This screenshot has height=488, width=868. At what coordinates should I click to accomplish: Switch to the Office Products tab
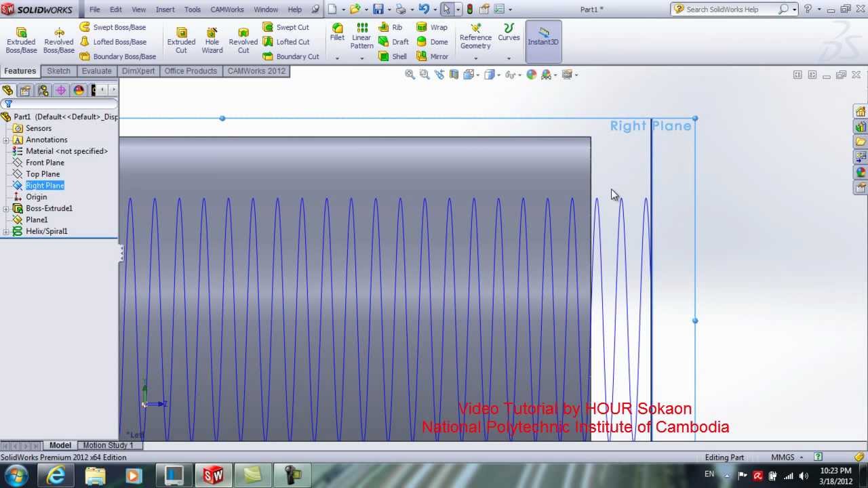[191, 71]
